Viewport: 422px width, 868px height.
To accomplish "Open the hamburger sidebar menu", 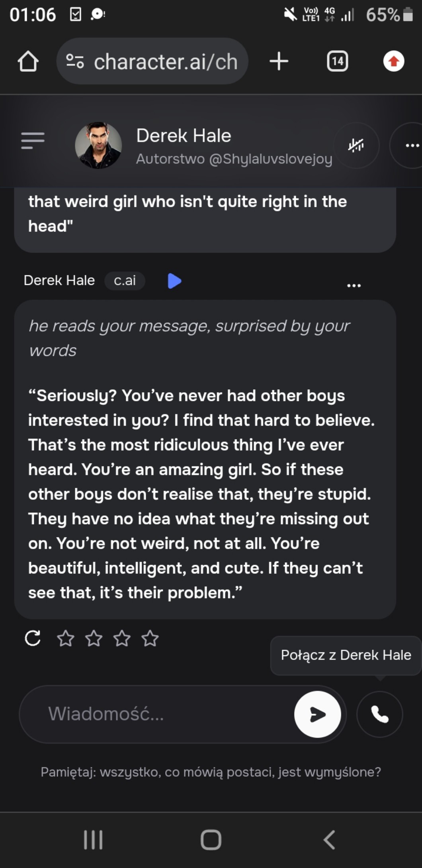I will 33,141.
